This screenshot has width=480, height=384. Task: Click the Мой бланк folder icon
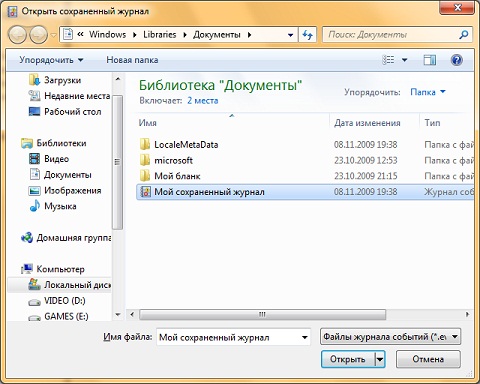coord(145,176)
